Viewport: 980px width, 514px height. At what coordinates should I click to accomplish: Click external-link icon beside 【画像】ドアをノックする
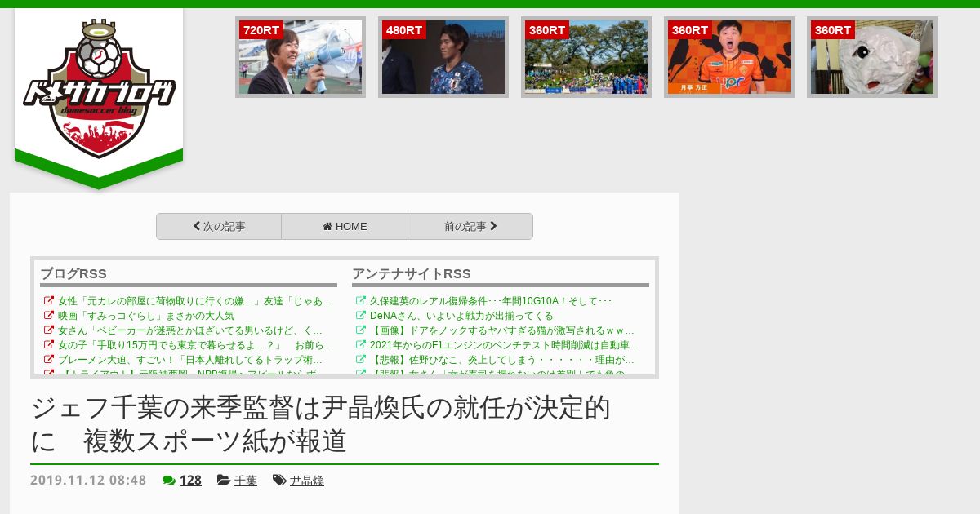[x=361, y=330]
